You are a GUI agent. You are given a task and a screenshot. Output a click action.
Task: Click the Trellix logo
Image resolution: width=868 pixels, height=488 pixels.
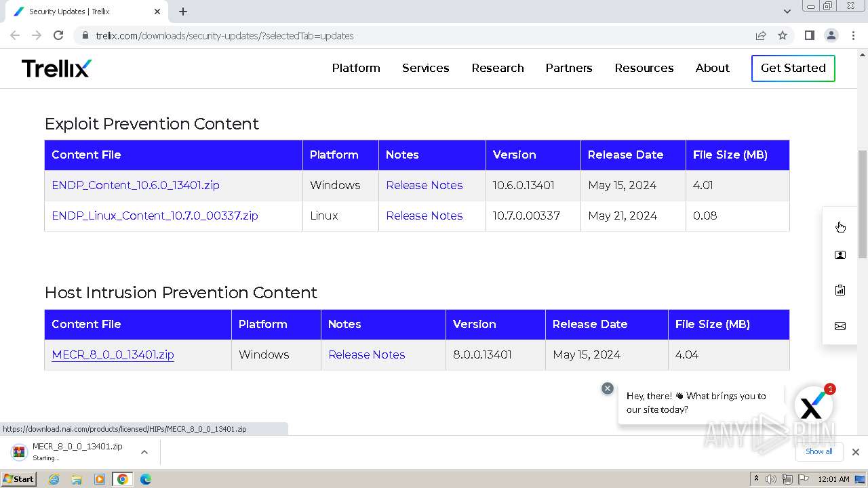56,68
